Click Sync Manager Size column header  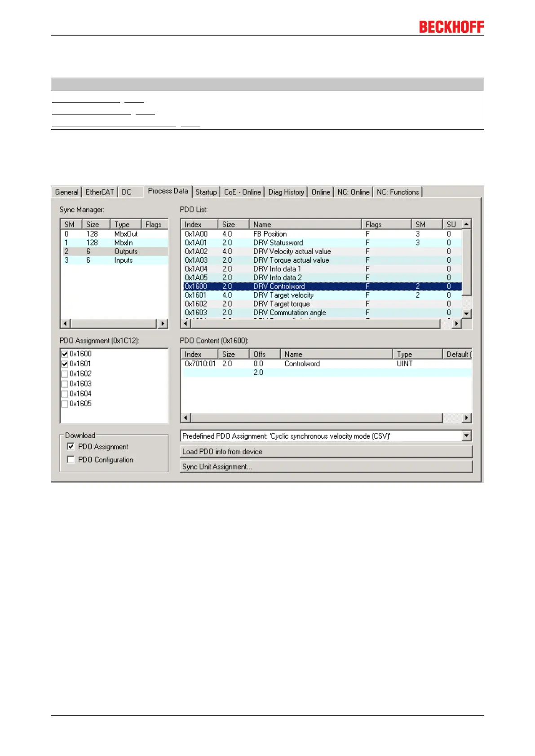(96, 224)
